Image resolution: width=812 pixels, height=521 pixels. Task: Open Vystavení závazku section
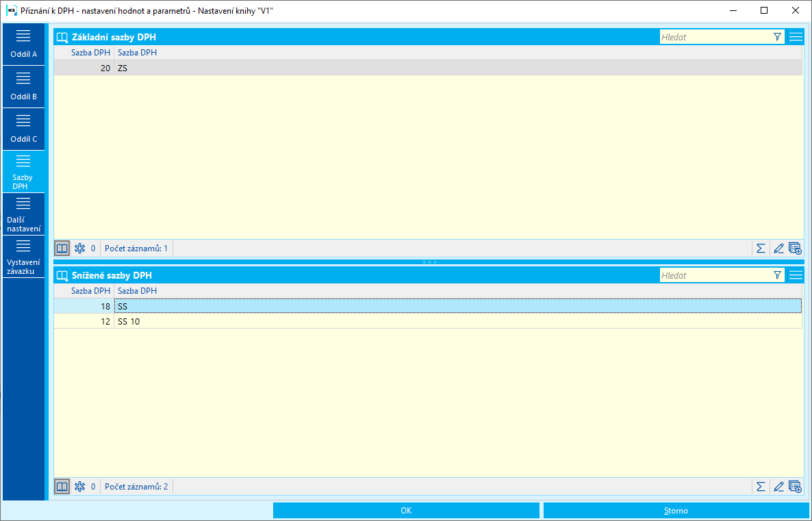click(23, 256)
